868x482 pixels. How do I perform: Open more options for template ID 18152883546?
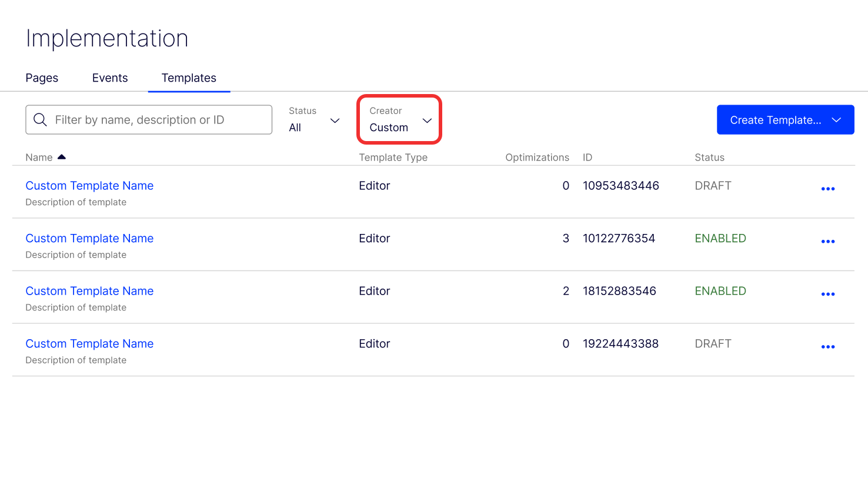pyautogui.click(x=827, y=294)
